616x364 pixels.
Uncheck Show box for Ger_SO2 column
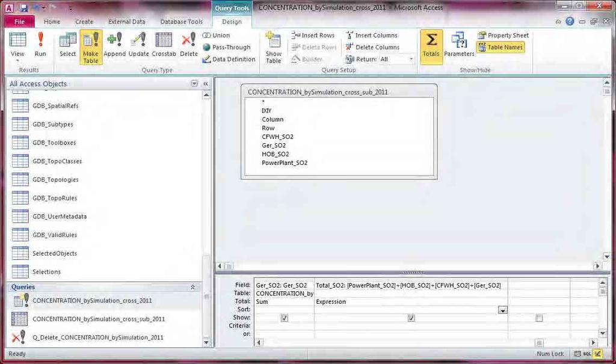[285, 318]
